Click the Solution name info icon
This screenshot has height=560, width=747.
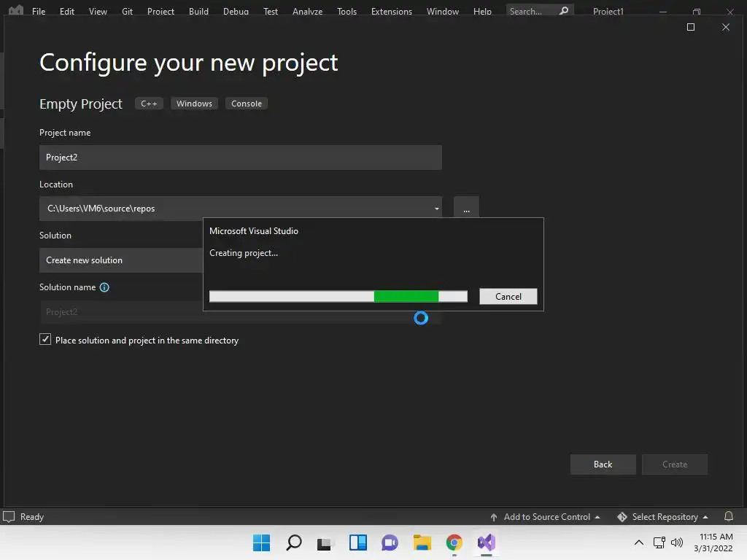point(104,287)
